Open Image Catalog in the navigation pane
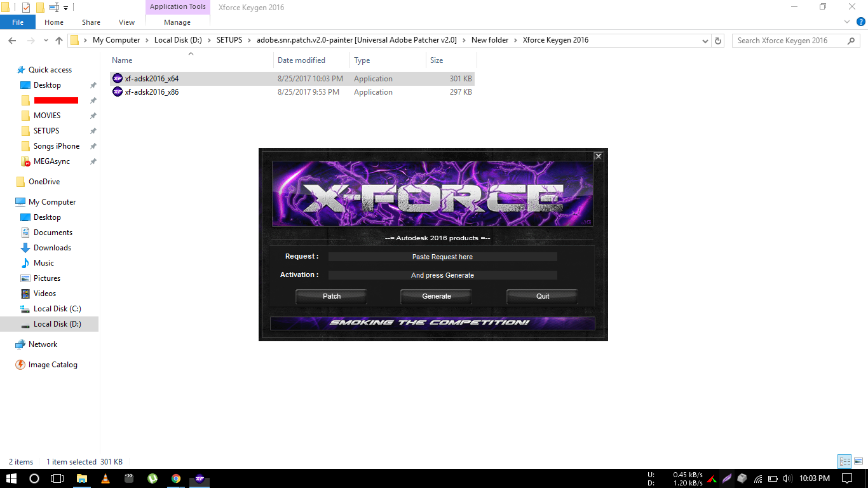Screen dimensions: 868x488 (53, 365)
